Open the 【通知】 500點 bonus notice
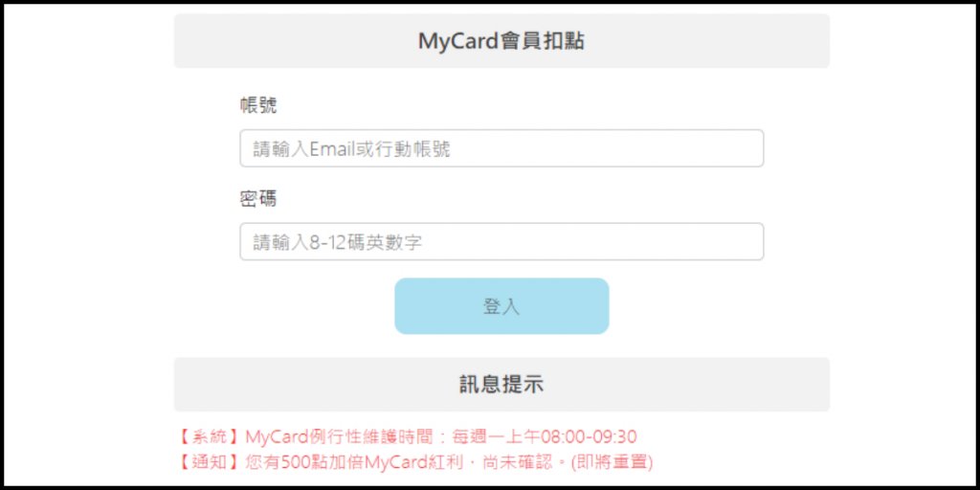The height and width of the screenshot is (490, 980). click(x=414, y=462)
